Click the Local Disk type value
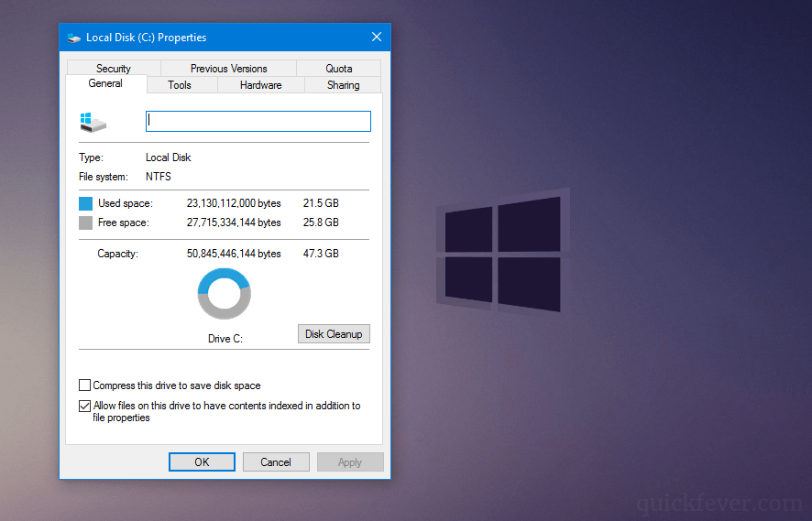Viewport: 812px width, 521px height. point(169,157)
